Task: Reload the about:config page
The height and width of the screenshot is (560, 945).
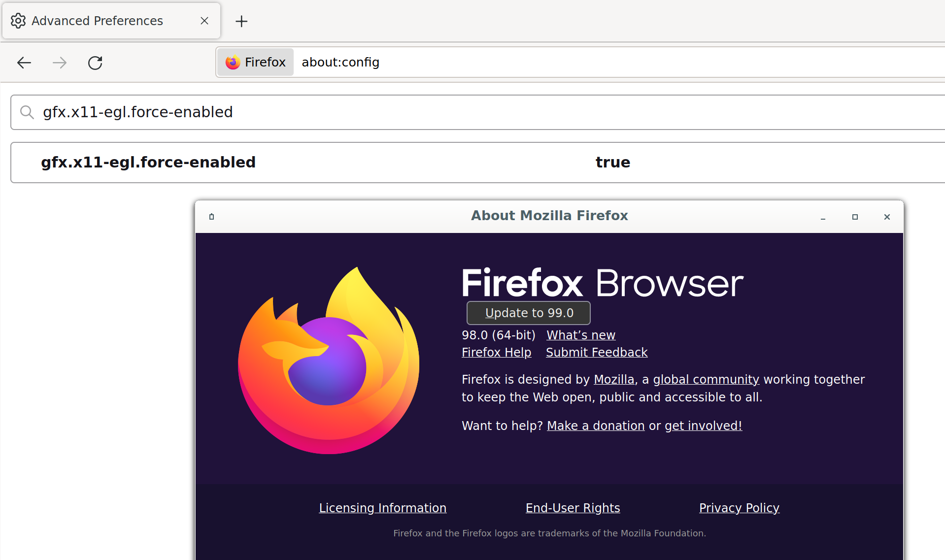Action: point(95,63)
